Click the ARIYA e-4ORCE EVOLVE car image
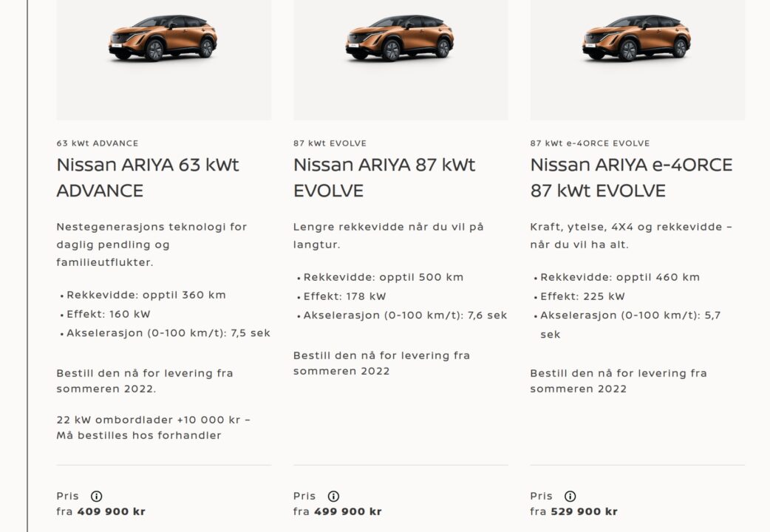This screenshot has width=770, height=532. [x=637, y=38]
